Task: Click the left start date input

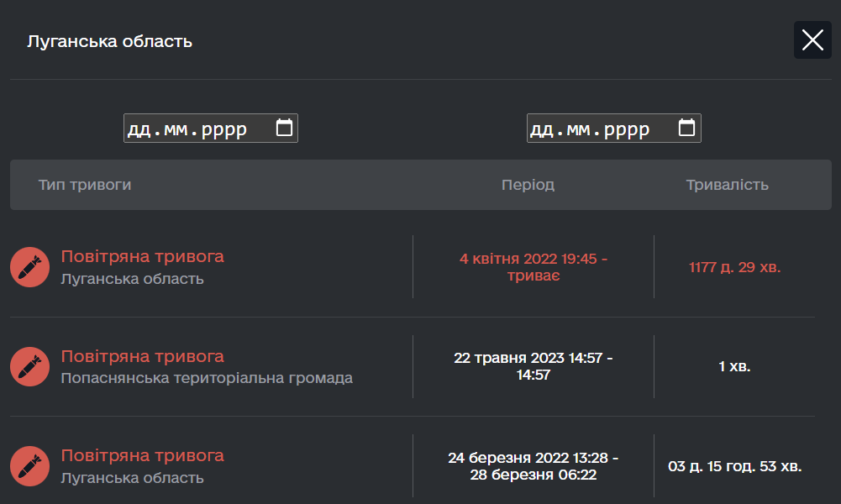Action: pos(193,129)
